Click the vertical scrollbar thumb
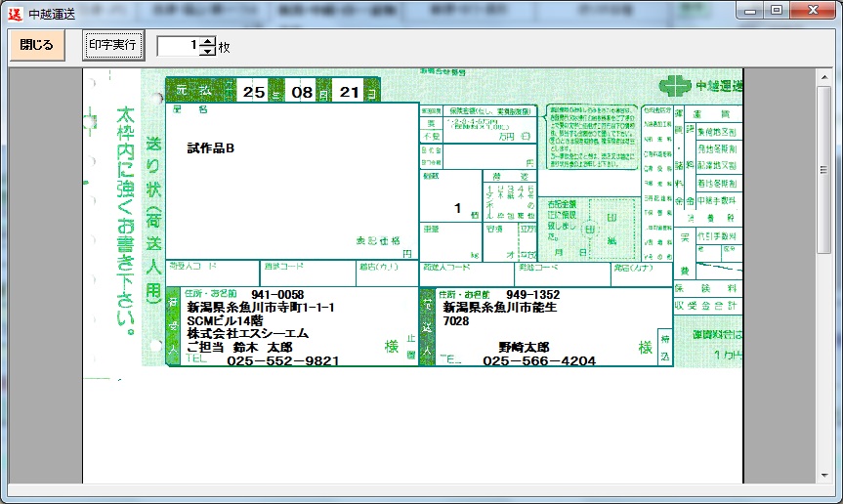The height and width of the screenshot is (504, 843). point(826,173)
